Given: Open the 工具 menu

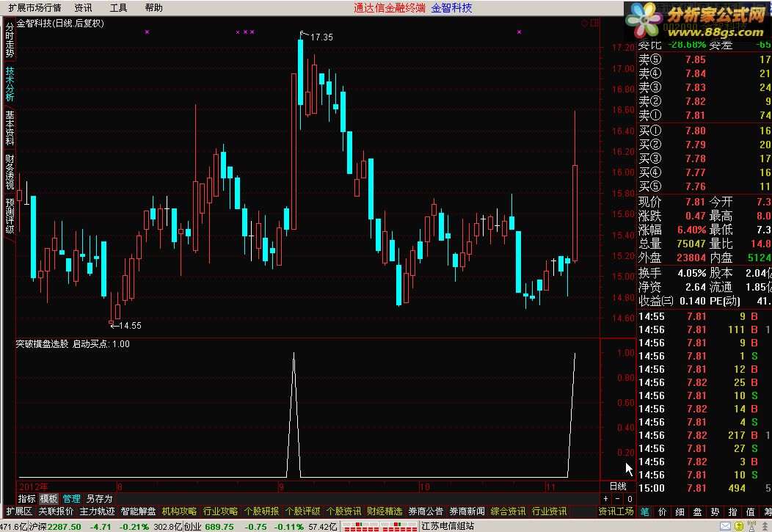Looking at the screenshot, I should click(119, 8).
